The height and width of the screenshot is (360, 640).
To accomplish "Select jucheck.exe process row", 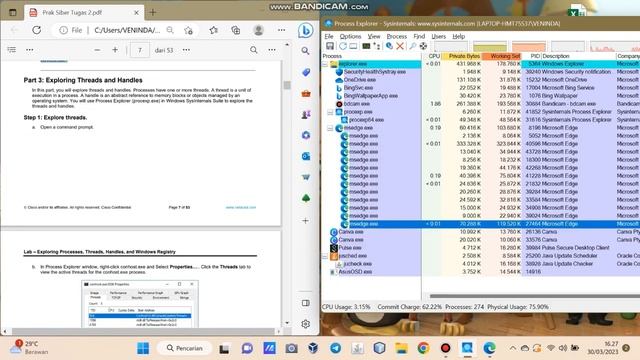I will [x=480, y=264].
